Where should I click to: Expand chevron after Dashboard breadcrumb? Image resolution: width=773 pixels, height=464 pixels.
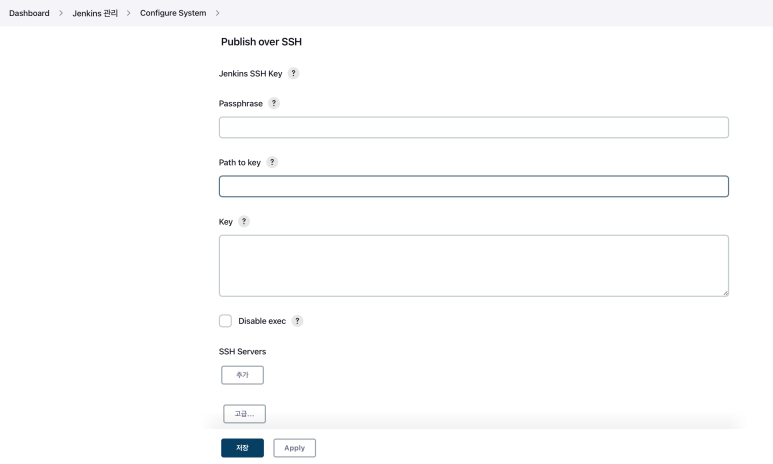[x=61, y=13]
